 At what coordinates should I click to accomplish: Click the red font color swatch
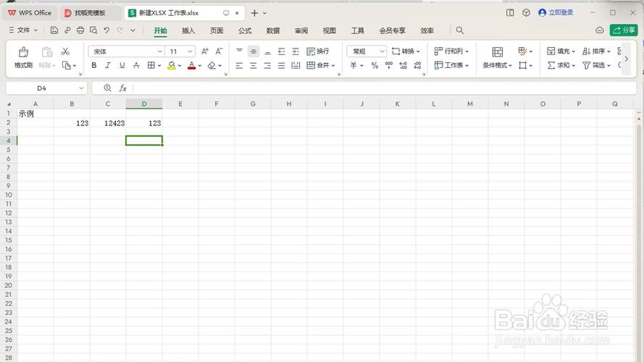[191, 65]
